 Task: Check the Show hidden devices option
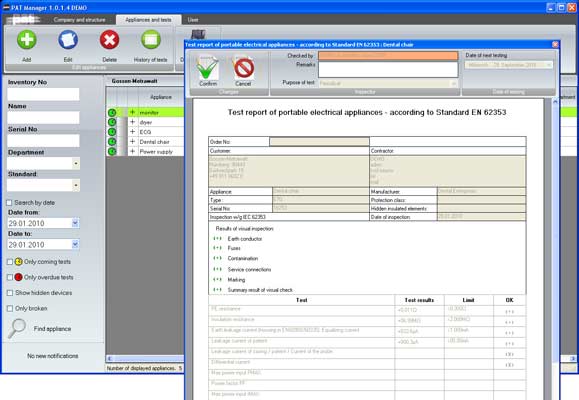[10, 293]
